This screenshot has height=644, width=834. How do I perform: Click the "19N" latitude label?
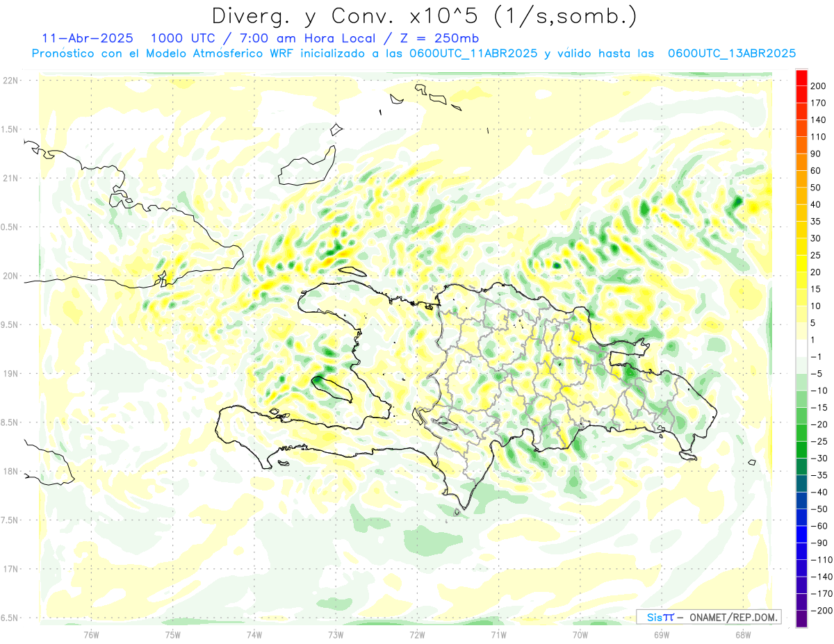pyautogui.click(x=10, y=374)
